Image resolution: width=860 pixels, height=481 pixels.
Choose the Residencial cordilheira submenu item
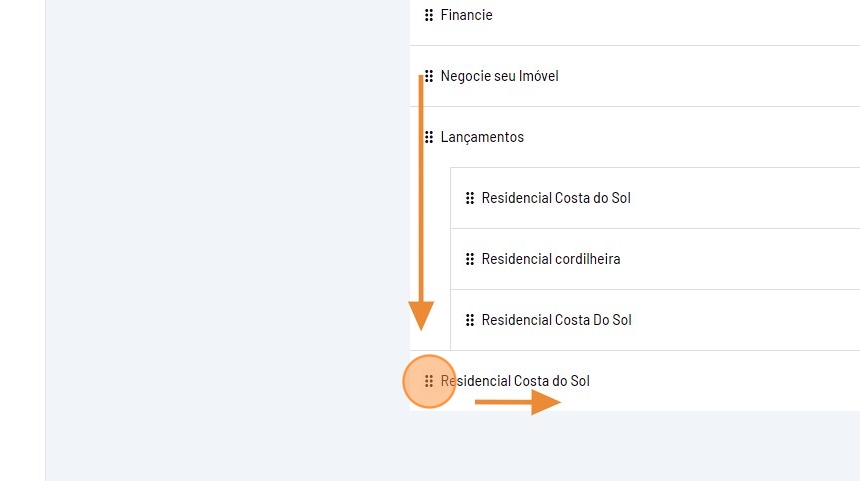click(x=551, y=259)
